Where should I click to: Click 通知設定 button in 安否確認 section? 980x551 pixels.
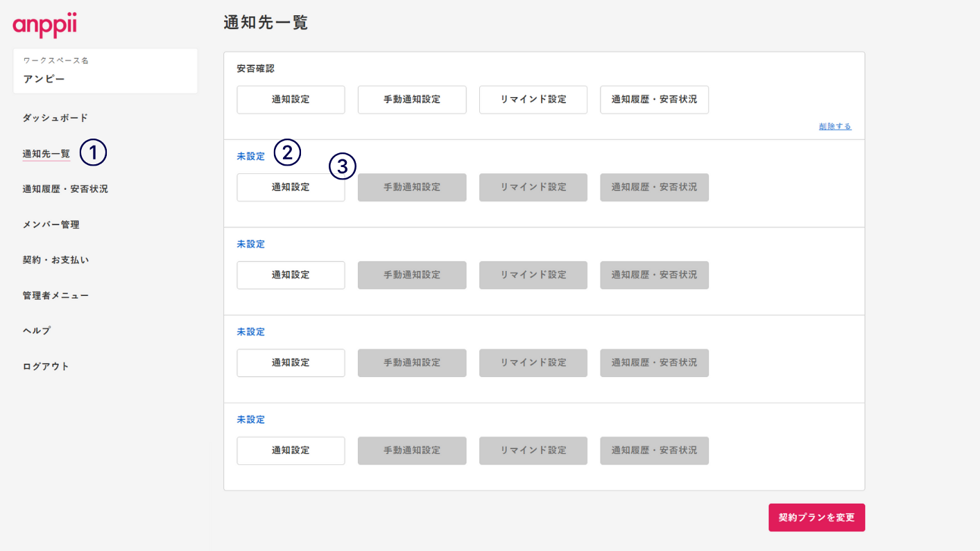[x=291, y=100]
